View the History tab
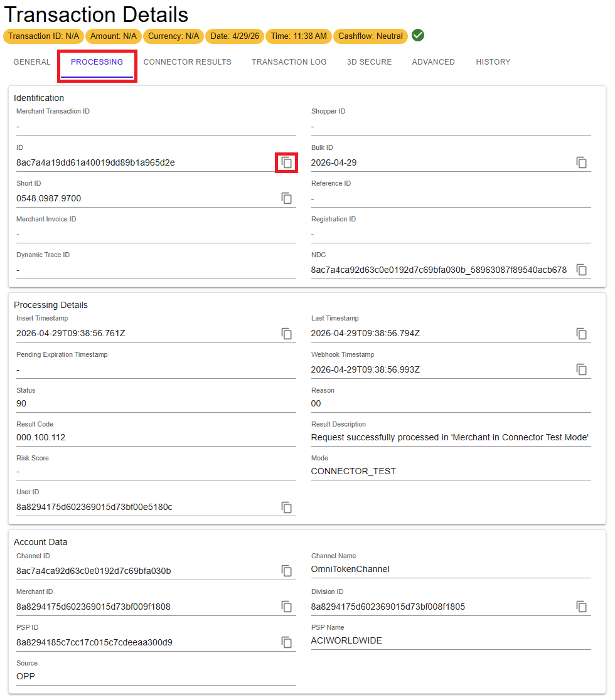The width and height of the screenshot is (615, 700). 493,62
